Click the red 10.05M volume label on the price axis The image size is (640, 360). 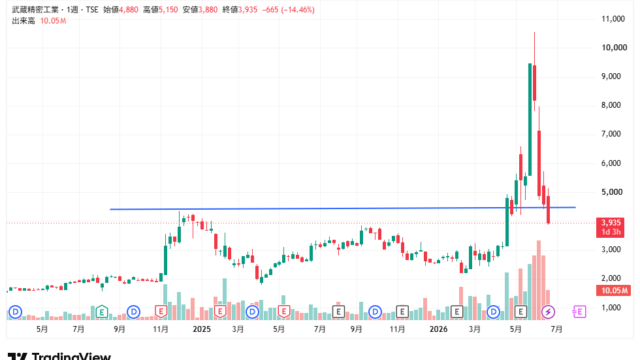[613, 291]
